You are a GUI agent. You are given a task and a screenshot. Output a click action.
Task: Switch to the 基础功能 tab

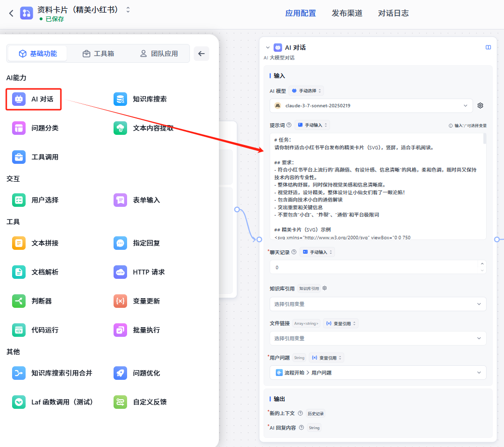(38, 54)
